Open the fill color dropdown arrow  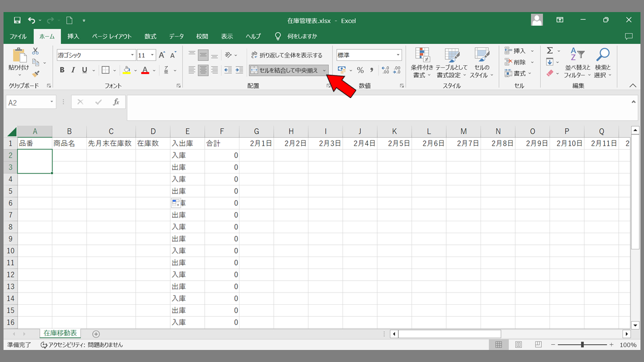pyautogui.click(x=135, y=70)
